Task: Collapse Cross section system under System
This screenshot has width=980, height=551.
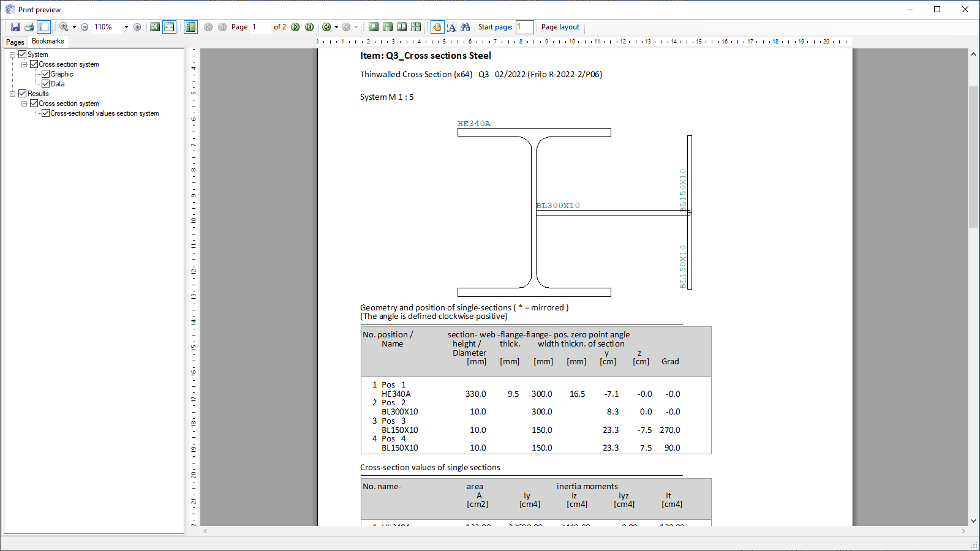Action: (24, 64)
